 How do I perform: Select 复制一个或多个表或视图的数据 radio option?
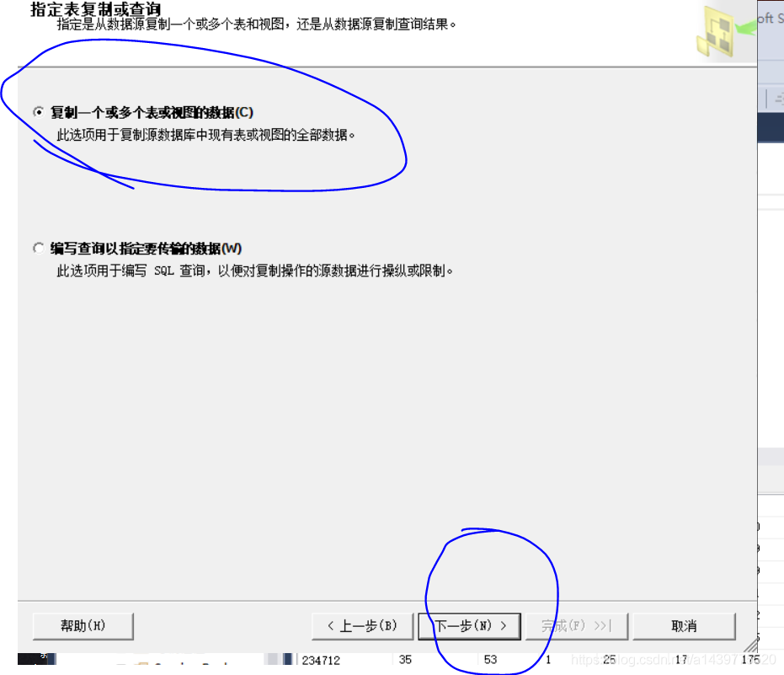coord(39,112)
